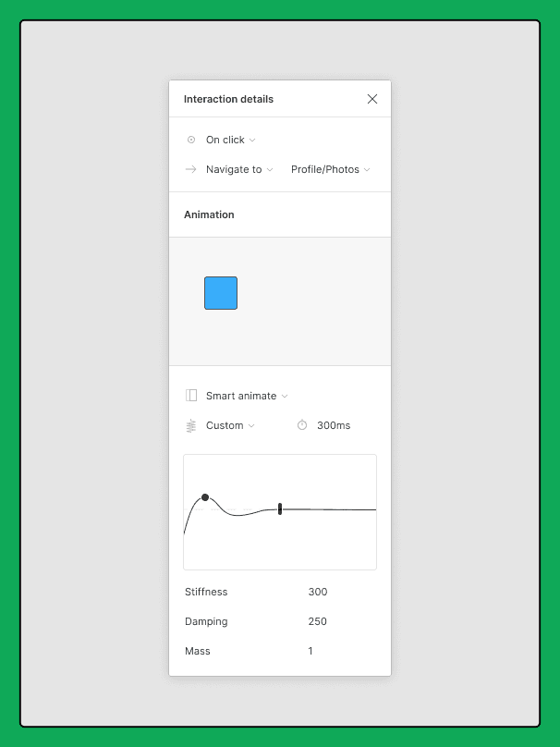Click the Smart animate panel icon
The height and width of the screenshot is (747, 560).
pos(191,396)
